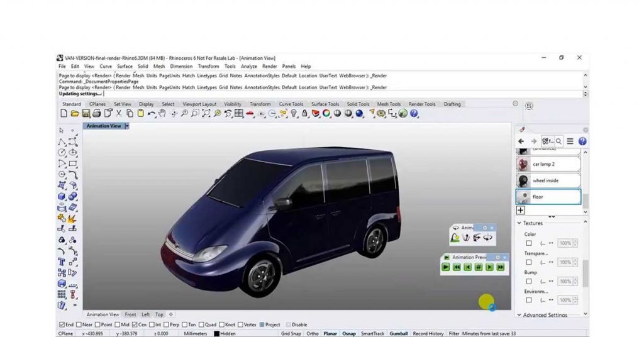The width and height of the screenshot is (644, 337).
Task: Toggle Ortho mode in status bar
Action: pyautogui.click(x=313, y=334)
